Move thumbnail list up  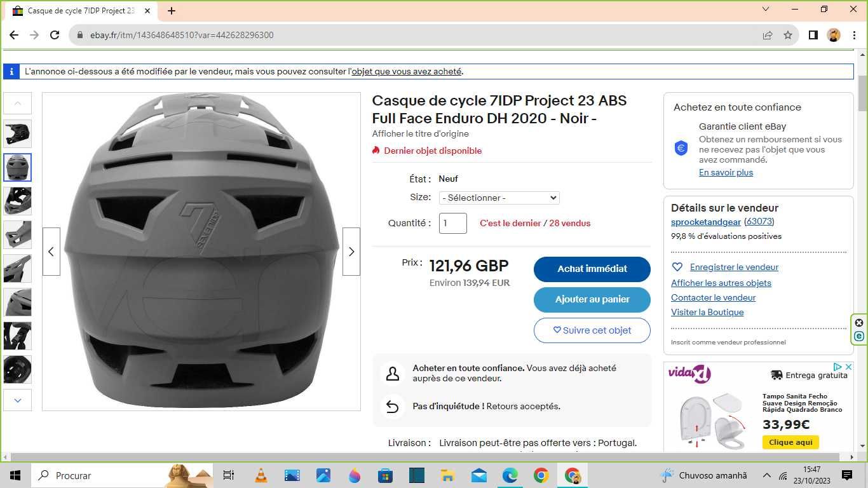(18, 103)
